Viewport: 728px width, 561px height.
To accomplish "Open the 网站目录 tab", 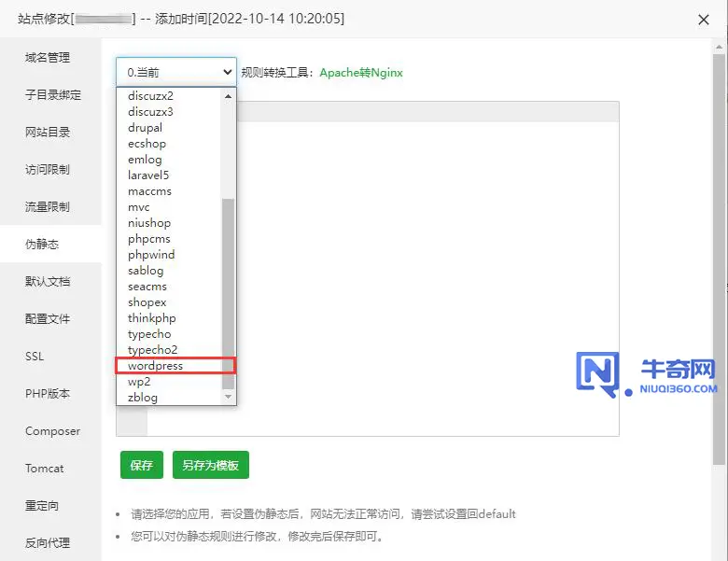I will pyautogui.click(x=50, y=133).
